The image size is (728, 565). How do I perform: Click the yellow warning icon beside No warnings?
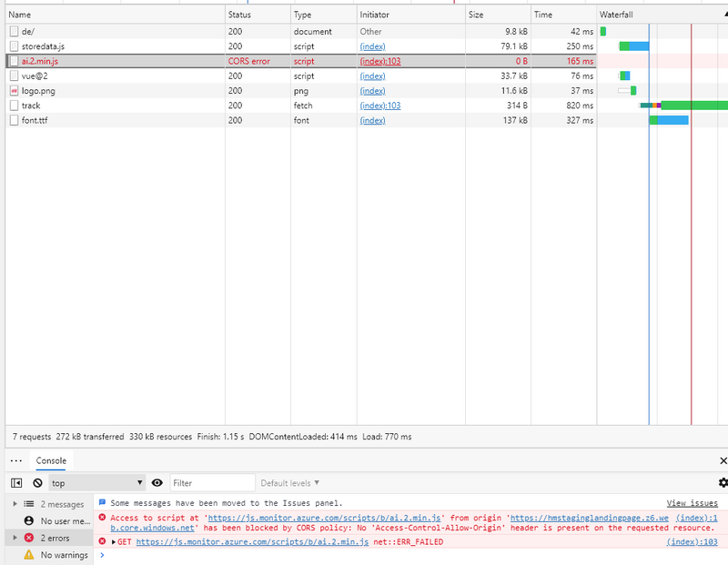pos(29,554)
